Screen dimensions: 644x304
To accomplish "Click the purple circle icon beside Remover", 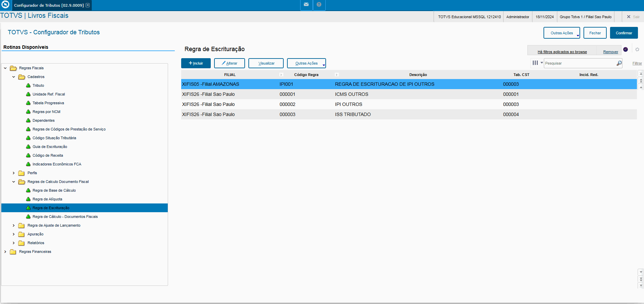I will [626, 49].
